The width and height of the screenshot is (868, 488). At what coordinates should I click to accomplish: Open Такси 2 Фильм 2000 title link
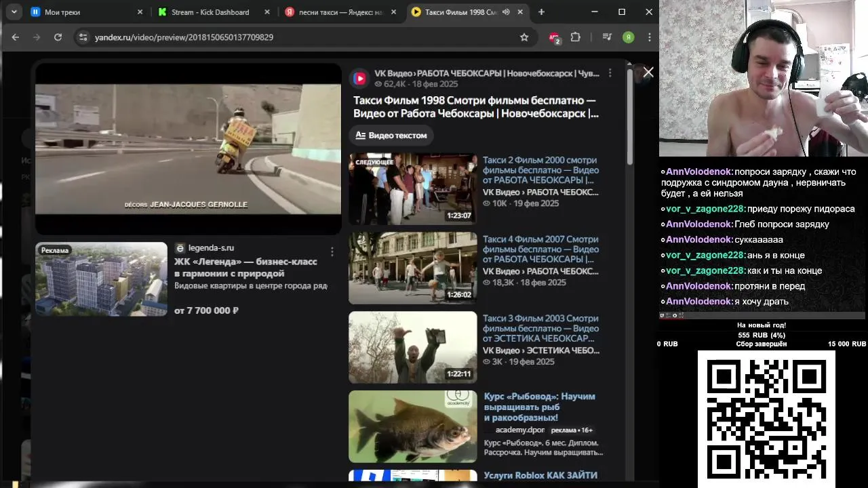tap(540, 170)
